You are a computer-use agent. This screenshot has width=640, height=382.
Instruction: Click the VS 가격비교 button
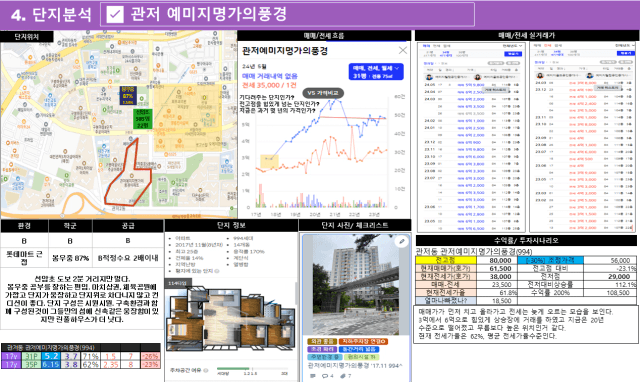click(323, 93)
